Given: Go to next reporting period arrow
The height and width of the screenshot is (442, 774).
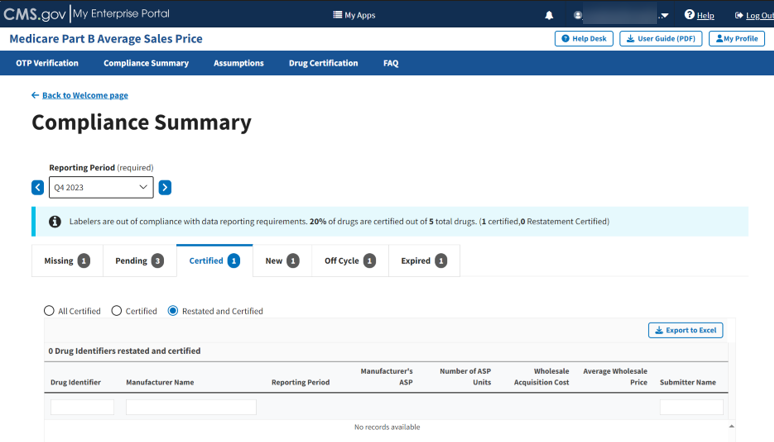Looking at the screenshot, I should click(x=165, y=188).
